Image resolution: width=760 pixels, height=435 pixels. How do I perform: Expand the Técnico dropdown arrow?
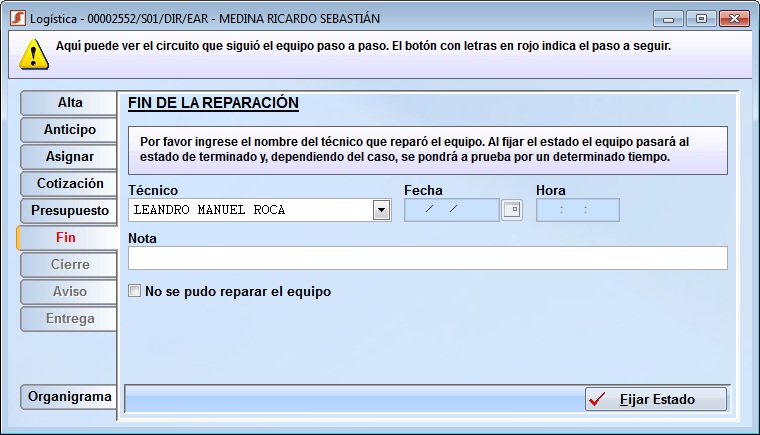coord(381,210)
